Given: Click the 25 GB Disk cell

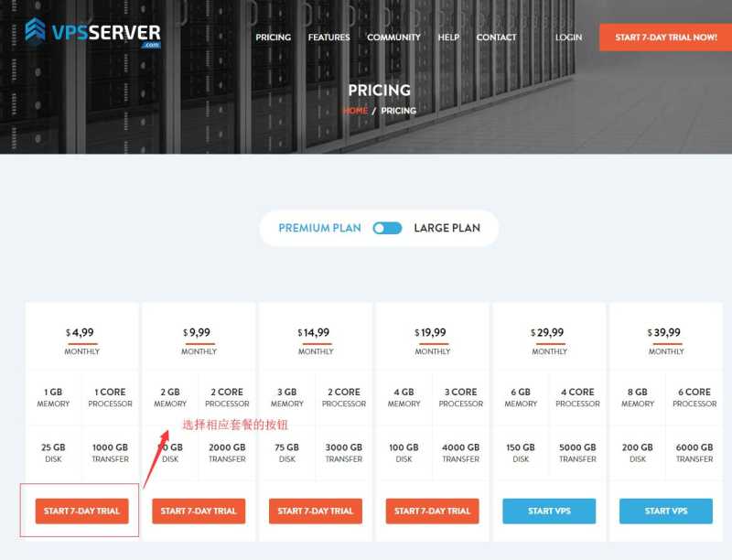Looking at the screenshot, I should pyautogui.click(x=53, y=453).
